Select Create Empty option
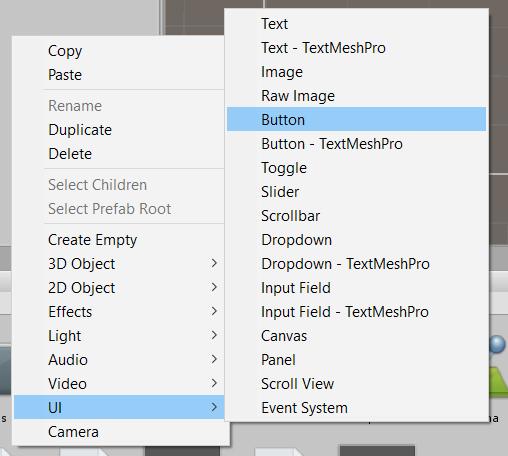508x456 pixels. tap(119, 240)
